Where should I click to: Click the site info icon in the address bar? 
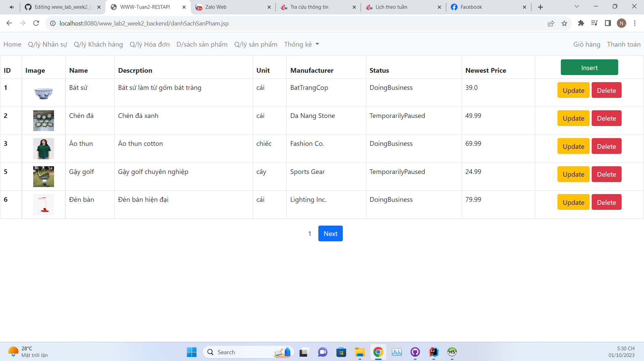[53, 23]
